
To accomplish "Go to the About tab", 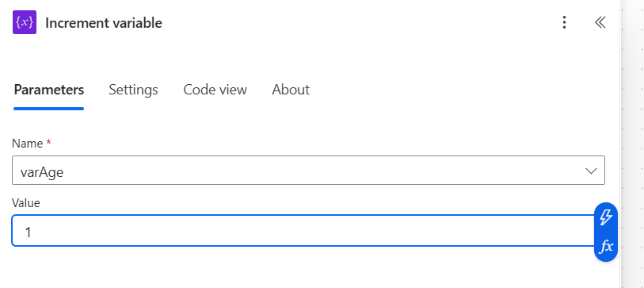I will 291,90.
